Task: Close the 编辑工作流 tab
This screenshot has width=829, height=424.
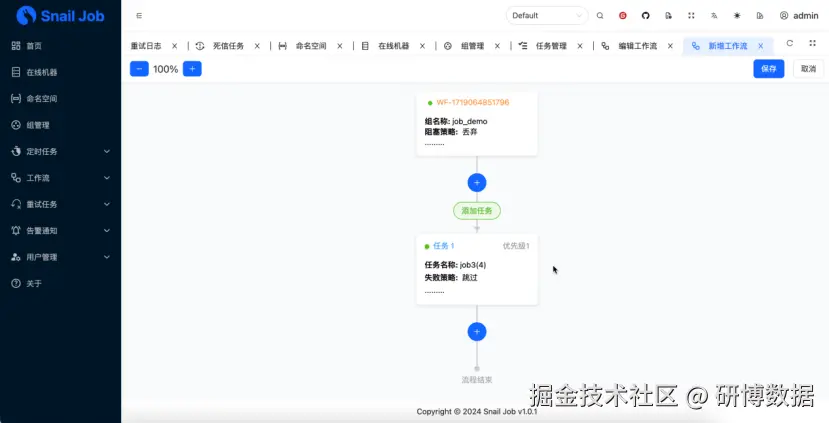Action: tap(670, 46)
